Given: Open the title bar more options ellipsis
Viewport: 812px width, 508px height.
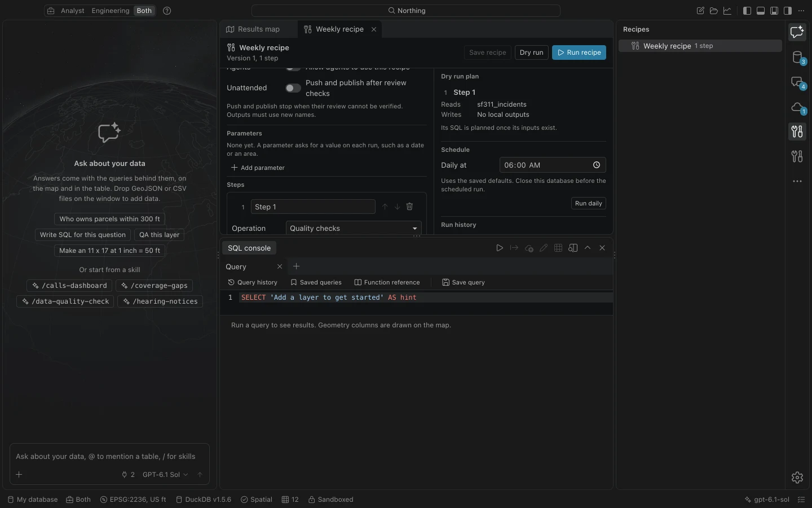Looking at the screenshot, I should pyautogui.click(x=801, y=11).
